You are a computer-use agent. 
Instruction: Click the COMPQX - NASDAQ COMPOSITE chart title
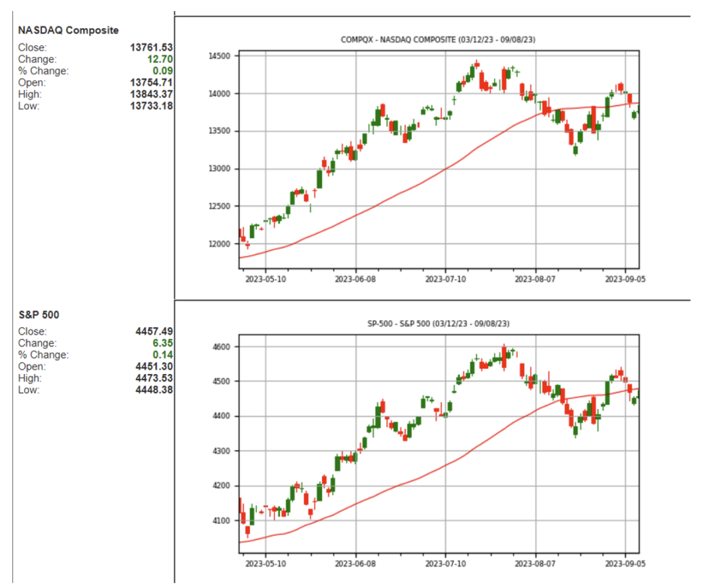[438, 39]
